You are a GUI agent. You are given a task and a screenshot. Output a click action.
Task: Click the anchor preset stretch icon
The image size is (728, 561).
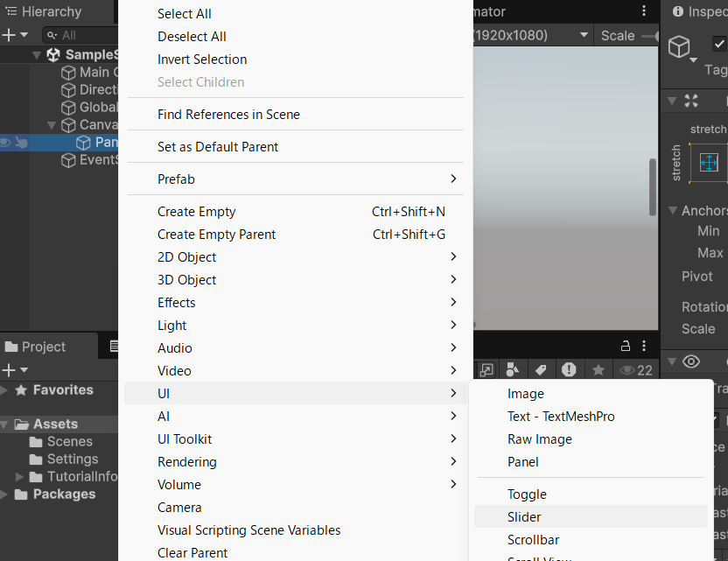[x=709, y=163]
